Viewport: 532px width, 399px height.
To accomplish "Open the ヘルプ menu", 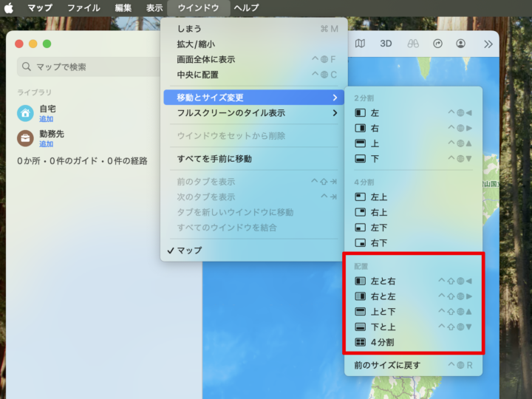I will [246, 7].
